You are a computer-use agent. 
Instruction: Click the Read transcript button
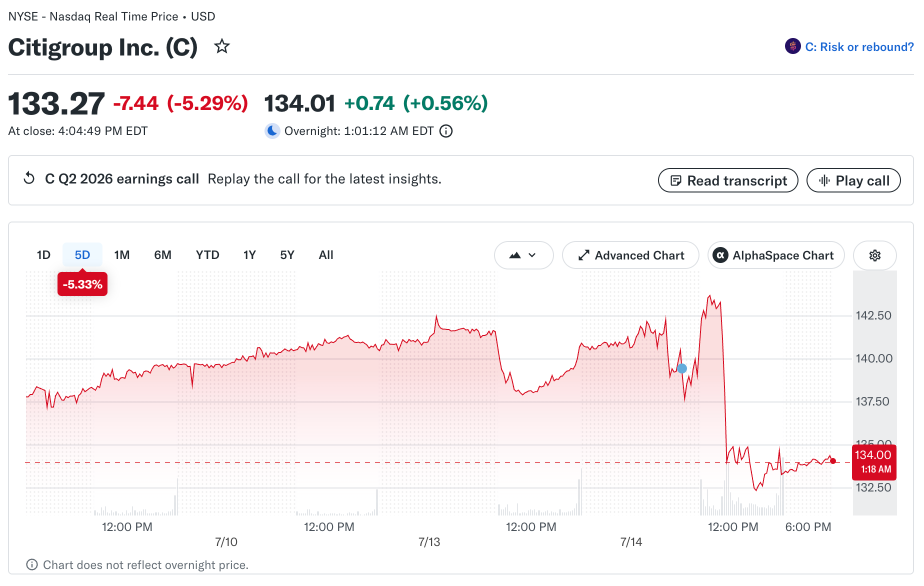(728, 180)
